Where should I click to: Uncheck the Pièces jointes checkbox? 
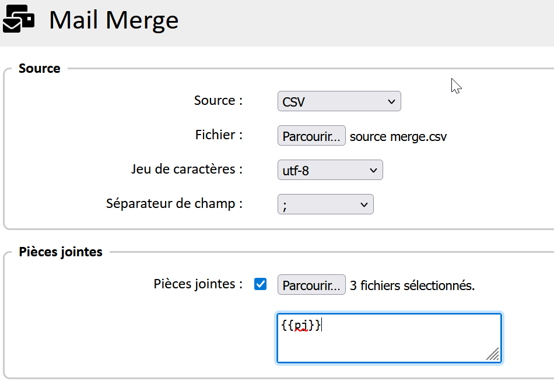tap(261, 284)
